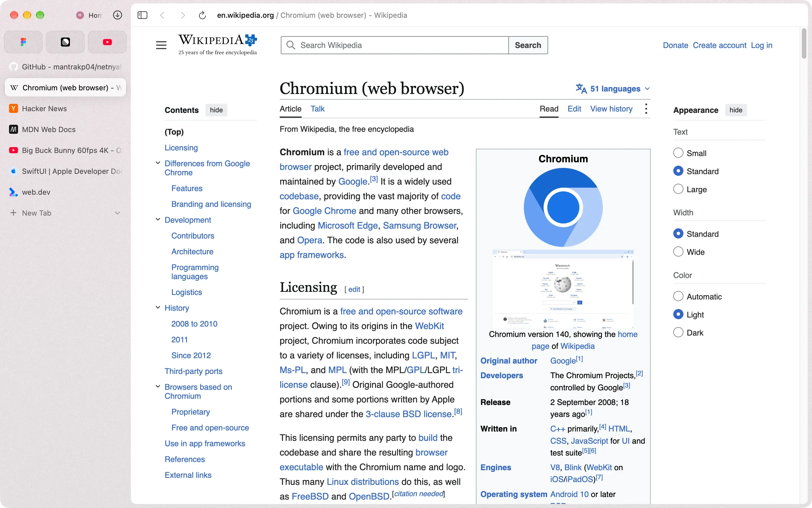Click the Hacker News tab favicon
Viewport: 812px width, 508px height.
(x=14, y=109)
